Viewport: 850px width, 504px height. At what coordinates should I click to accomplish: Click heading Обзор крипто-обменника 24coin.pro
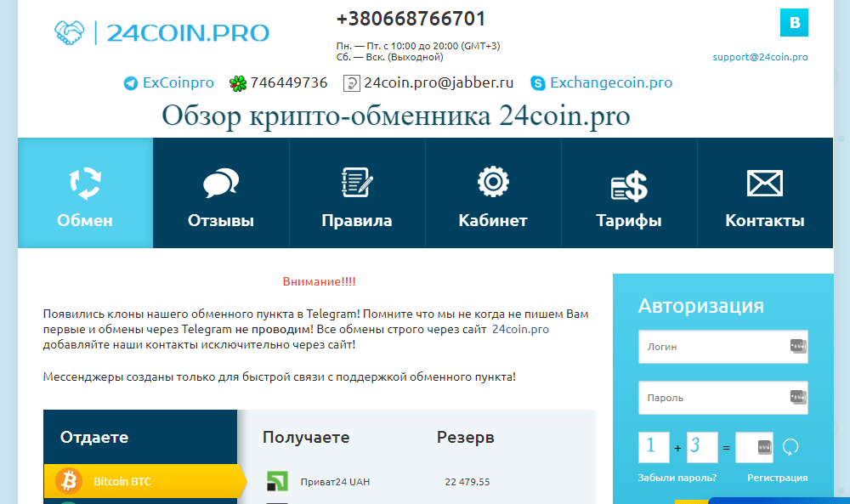396,116
